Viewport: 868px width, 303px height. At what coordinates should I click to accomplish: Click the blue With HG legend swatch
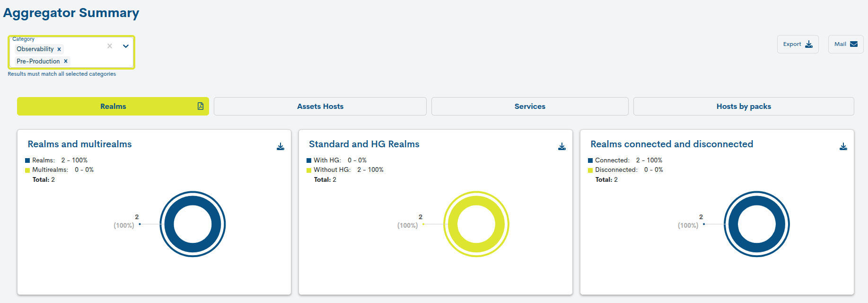click(x=309, y=160)
